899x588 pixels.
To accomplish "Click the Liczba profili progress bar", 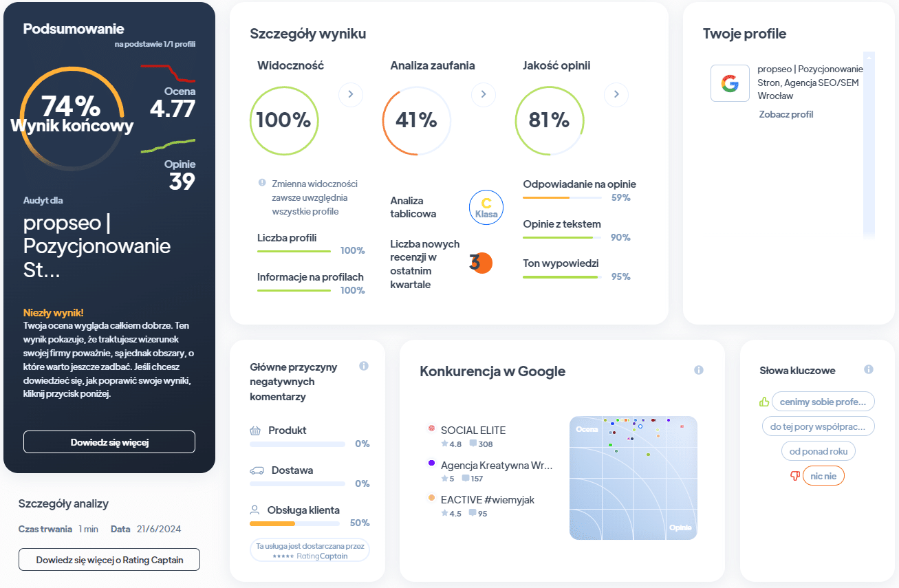I will click(294, 251).
